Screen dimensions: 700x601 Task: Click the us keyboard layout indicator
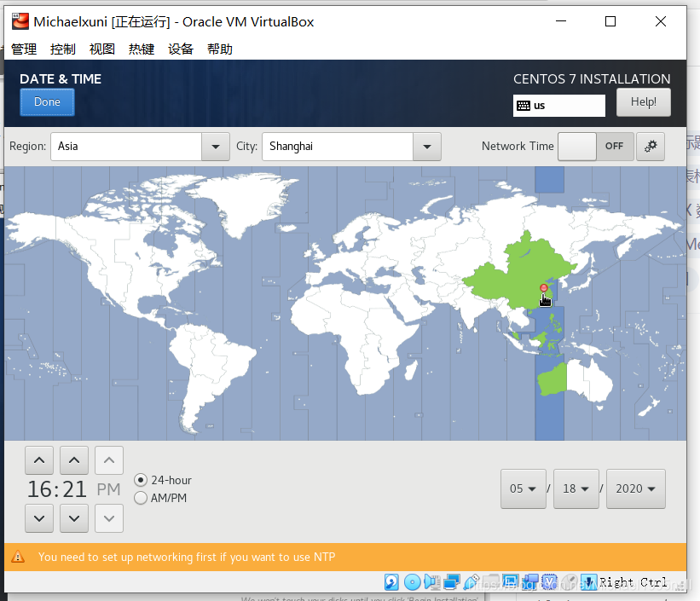pos(559,106)
